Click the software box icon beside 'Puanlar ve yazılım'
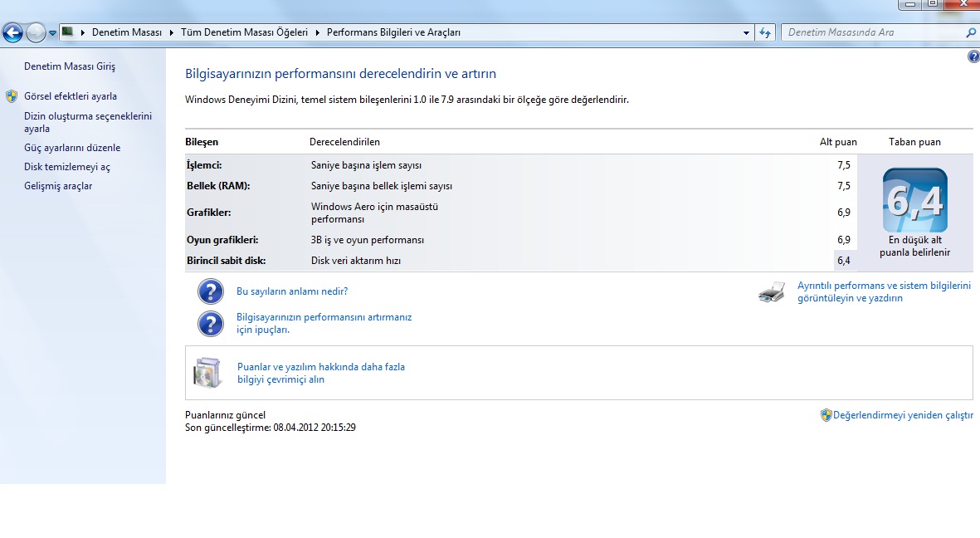This screenshot has width=980, height=538. click(207, 373)
